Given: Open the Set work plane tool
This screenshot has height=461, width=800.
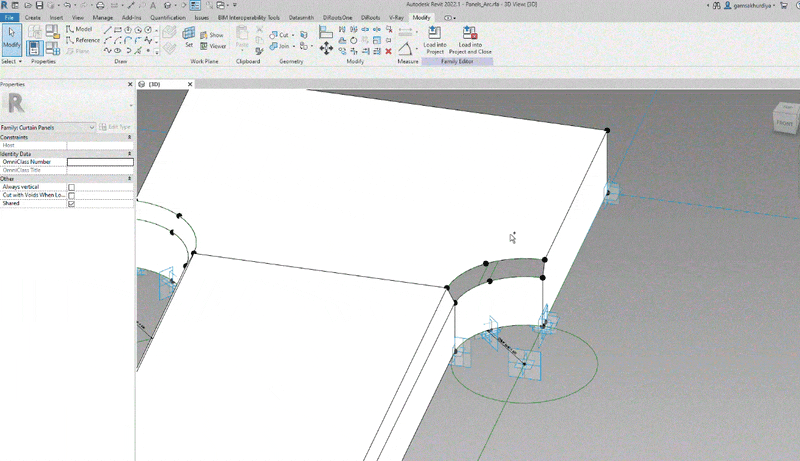Looking at the screenshot, I should click(x=189, y=37).
